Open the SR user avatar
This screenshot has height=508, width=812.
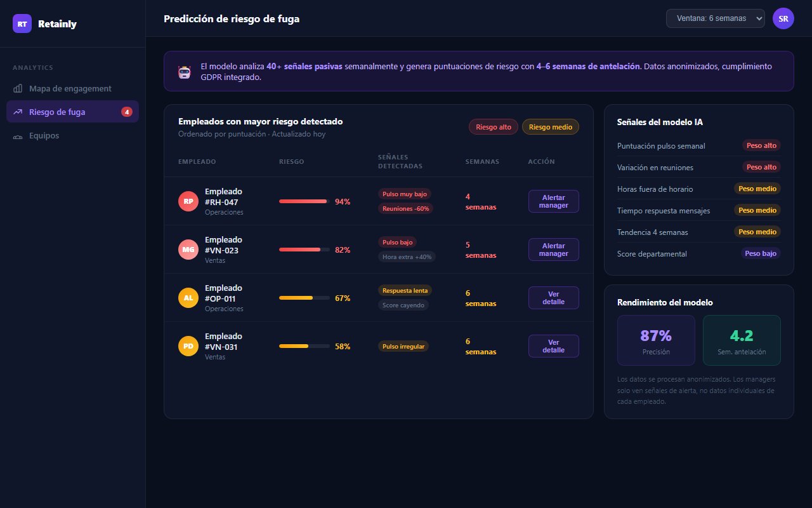tap(783, 18)
